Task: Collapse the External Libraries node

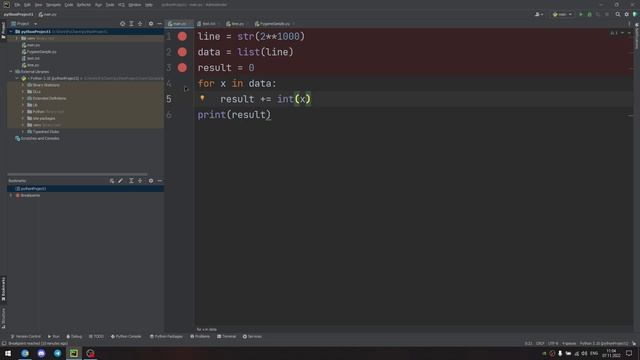Action: tap(11, 72)
